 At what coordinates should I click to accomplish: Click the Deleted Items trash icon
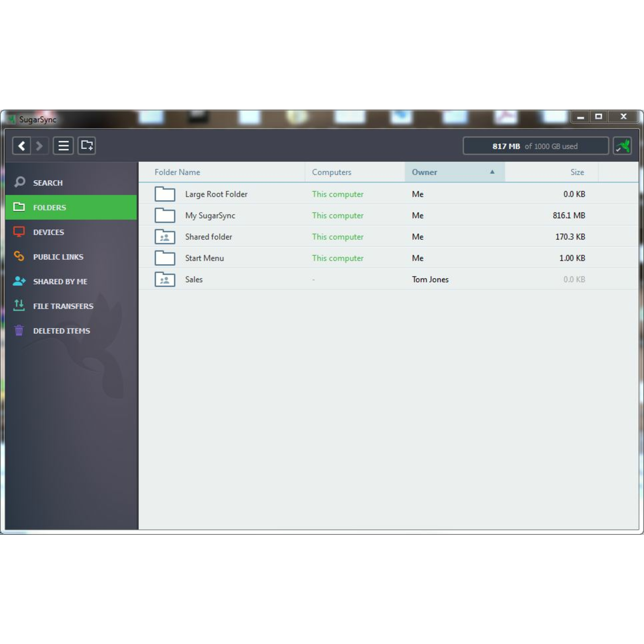coord(19,330)
